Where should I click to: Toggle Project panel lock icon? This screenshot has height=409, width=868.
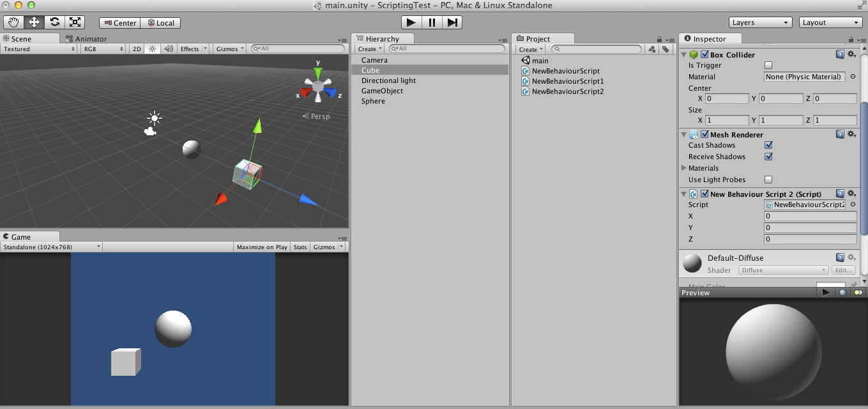(x=659, y=40)
